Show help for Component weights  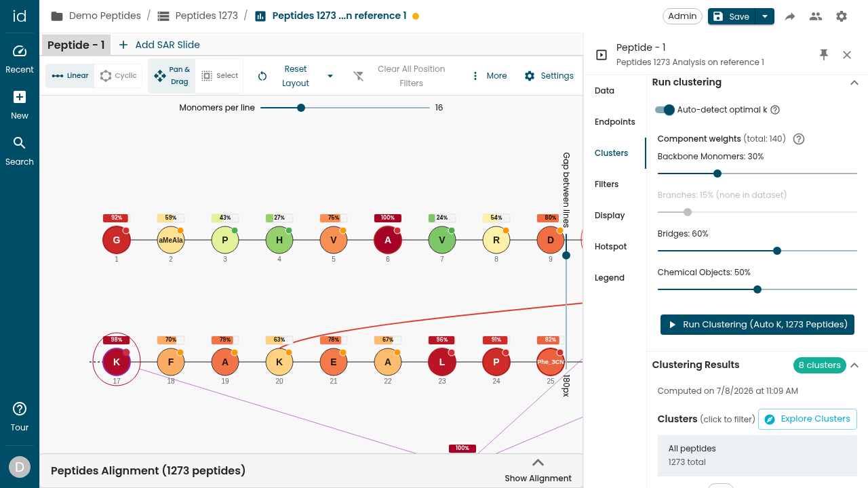[x=799, y=139]
